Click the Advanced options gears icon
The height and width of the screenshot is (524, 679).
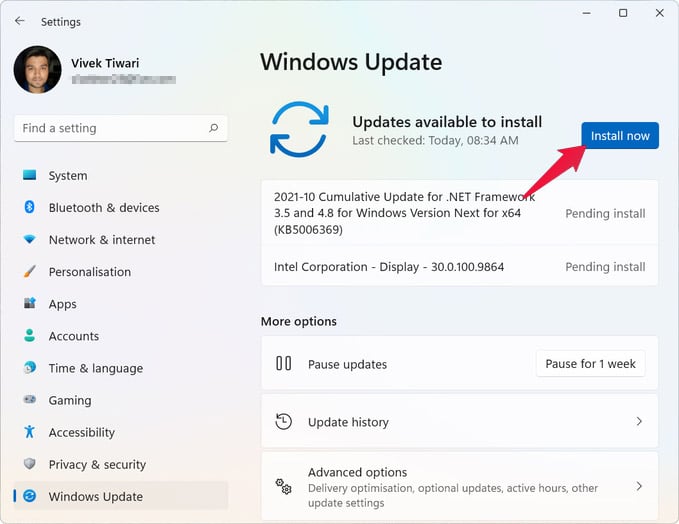pyautogui.click(x=284, y=486)
